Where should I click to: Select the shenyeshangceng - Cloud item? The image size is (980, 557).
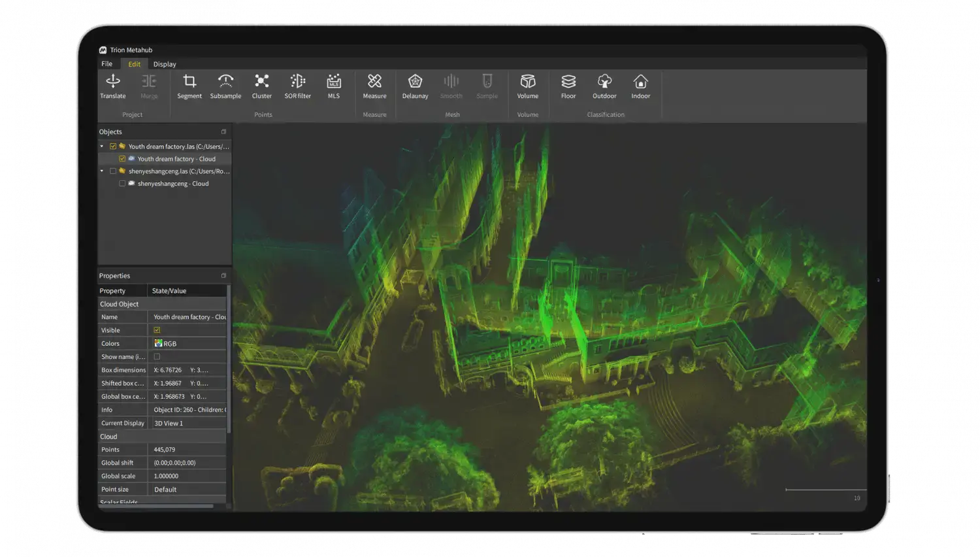point(173,184)
